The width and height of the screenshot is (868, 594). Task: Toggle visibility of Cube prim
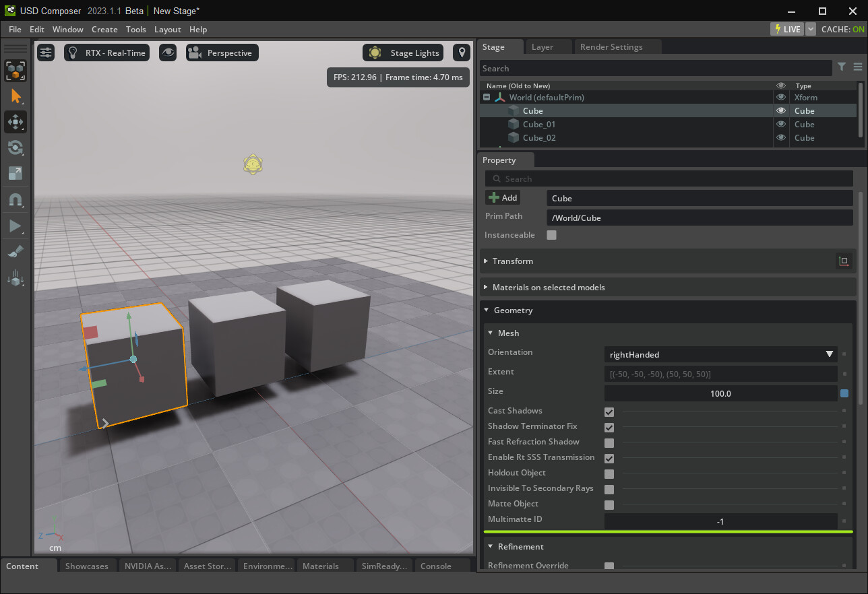click(781, 111)
